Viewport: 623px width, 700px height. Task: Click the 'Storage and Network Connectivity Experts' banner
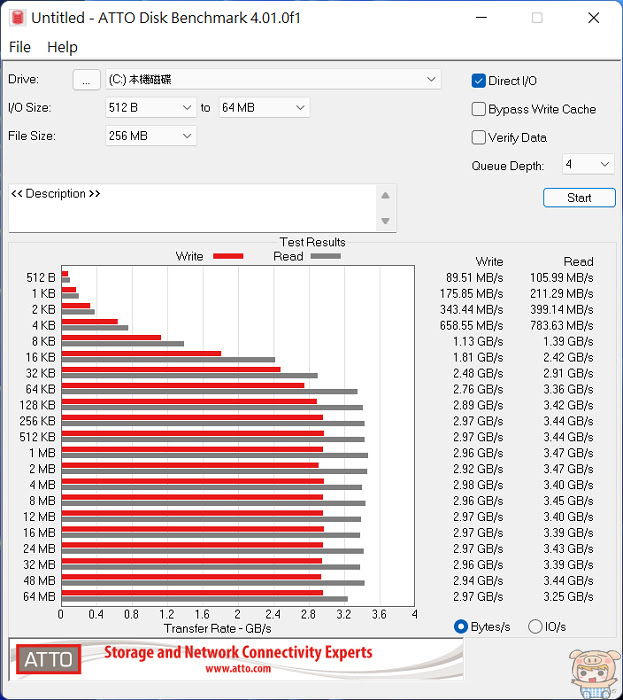(238, 652)
